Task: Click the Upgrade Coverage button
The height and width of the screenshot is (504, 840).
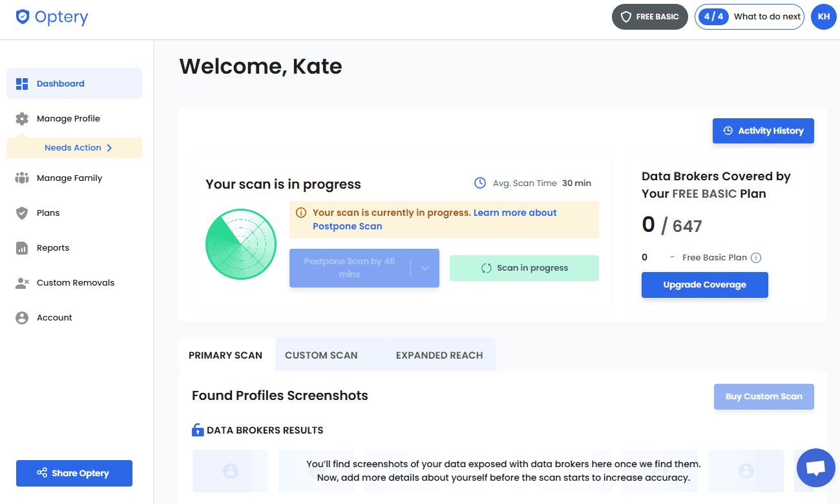Action: (x=704, y=285)
